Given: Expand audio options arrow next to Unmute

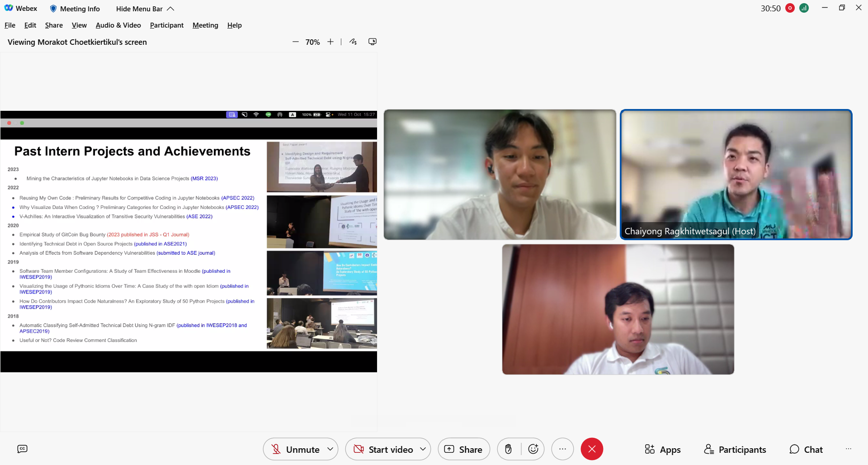Looking at the screenshot, I should 330,449.
